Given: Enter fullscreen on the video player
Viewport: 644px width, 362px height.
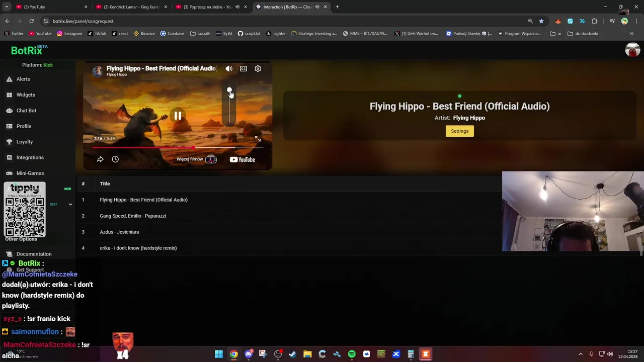Looking at the screenshot, I should pyautogui.click(x=258, y=139).
